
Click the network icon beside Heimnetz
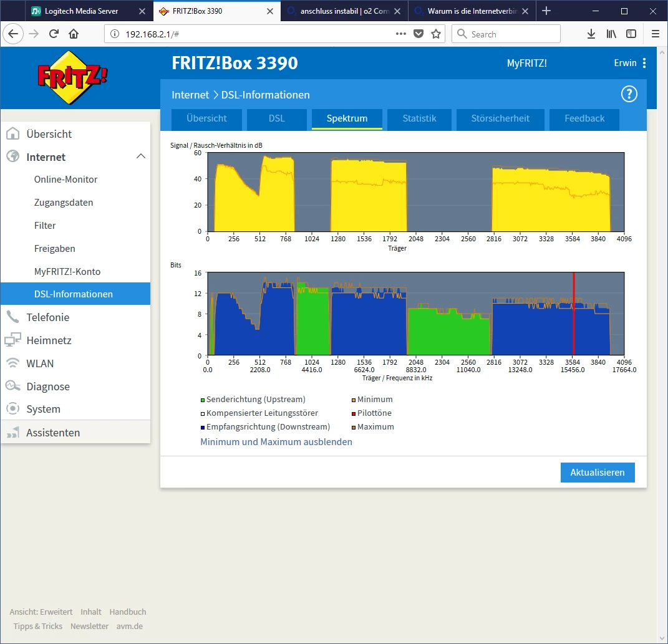12,340
